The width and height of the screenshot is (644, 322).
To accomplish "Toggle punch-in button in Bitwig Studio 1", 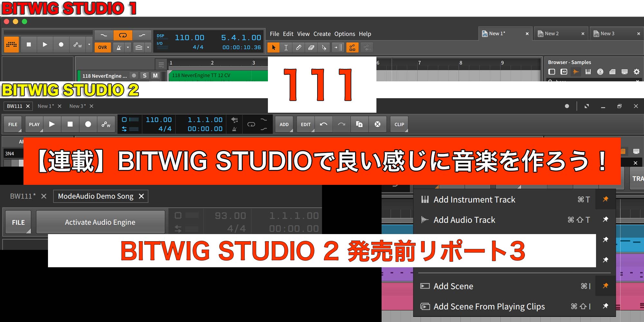I will [104, 35].
